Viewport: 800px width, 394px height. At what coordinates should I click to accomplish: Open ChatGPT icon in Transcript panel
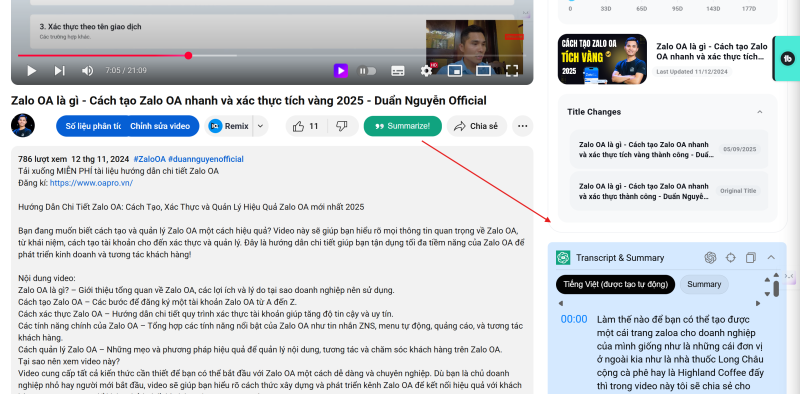point(710,258)
